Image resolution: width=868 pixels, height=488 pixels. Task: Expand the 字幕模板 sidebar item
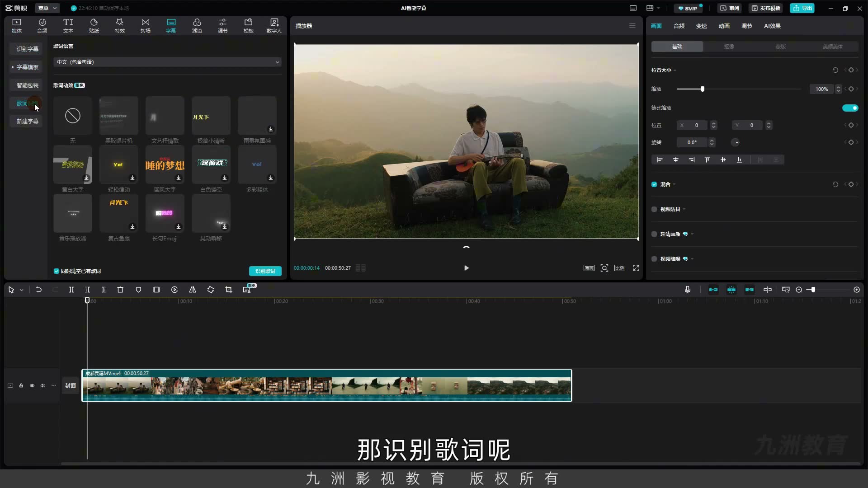26,67
